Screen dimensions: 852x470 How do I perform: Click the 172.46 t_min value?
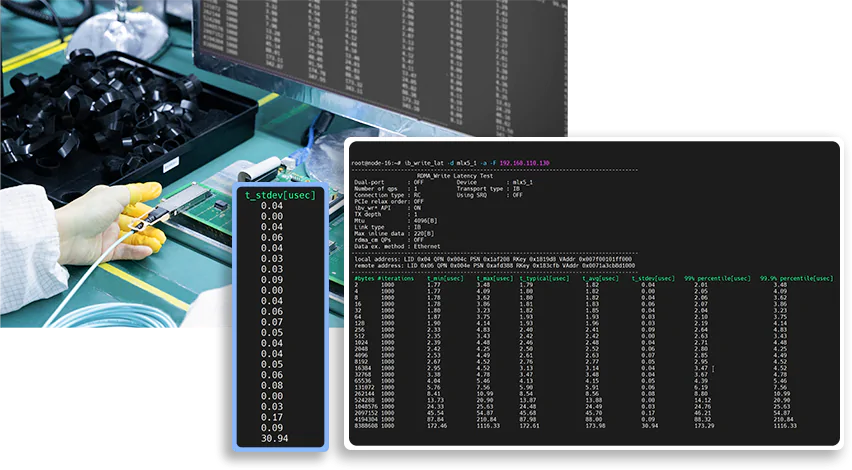tap(437, 425)
